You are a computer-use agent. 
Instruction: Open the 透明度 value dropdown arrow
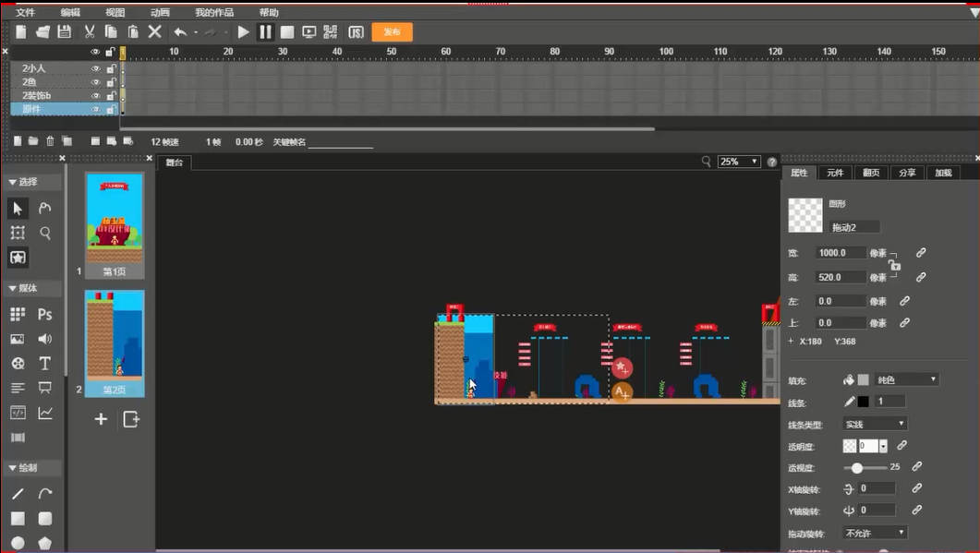click(x=883, y=446)
